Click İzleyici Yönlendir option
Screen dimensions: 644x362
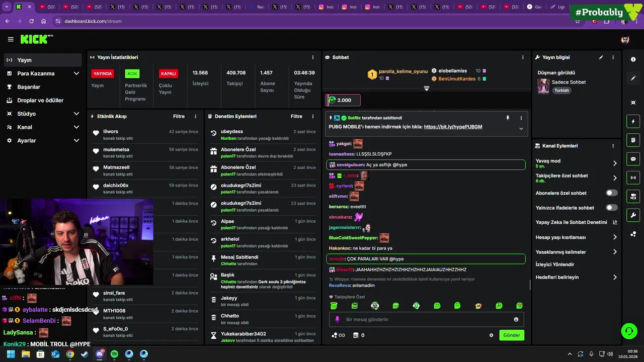[555, 264]
